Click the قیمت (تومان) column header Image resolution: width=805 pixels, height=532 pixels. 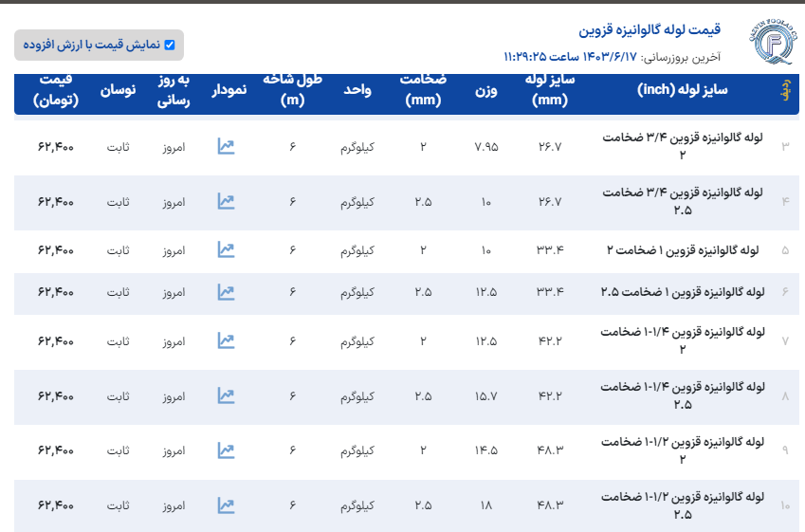[56, 90]
